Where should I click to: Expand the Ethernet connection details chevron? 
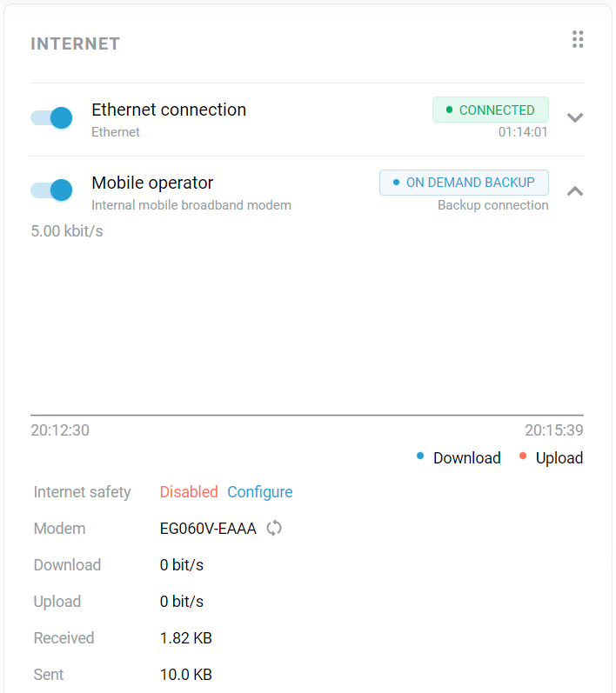pyautogui.click(x=574, y=117)
